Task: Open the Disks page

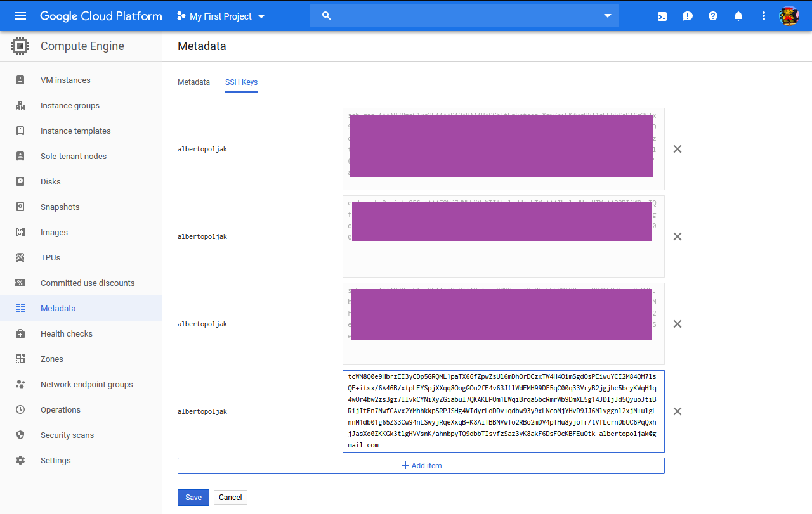Action: (51, 182)
